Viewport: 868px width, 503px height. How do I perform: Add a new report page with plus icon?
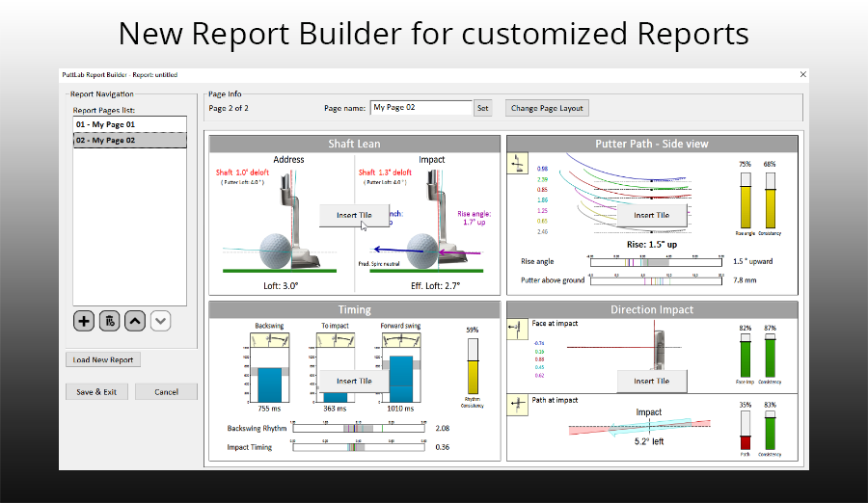pos(84,321)
